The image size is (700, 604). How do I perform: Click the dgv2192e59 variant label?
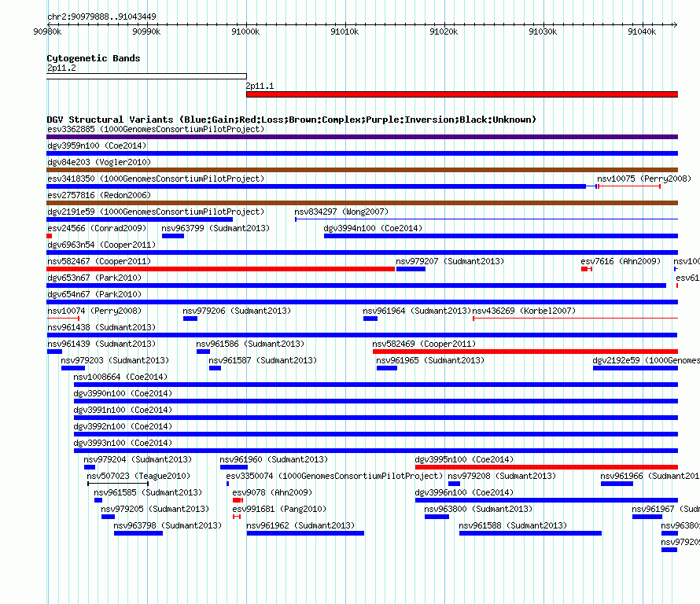tap(646, 361)
